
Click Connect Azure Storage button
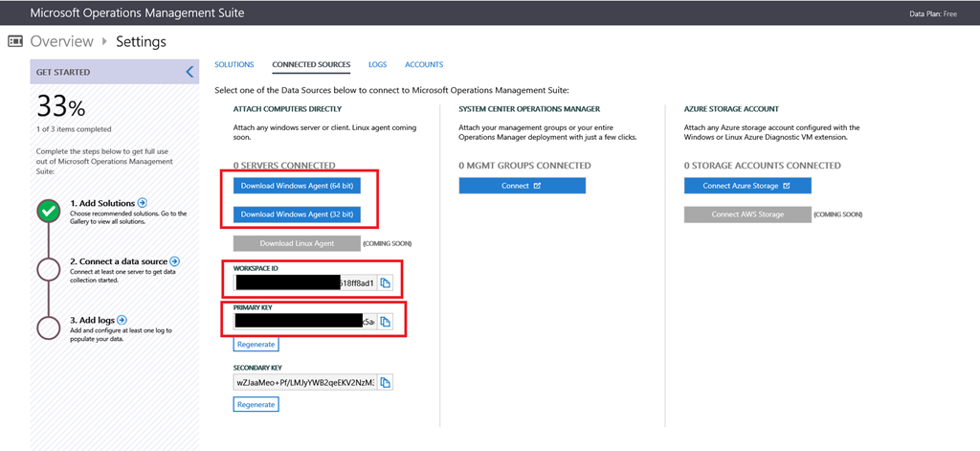coord(746,186)
